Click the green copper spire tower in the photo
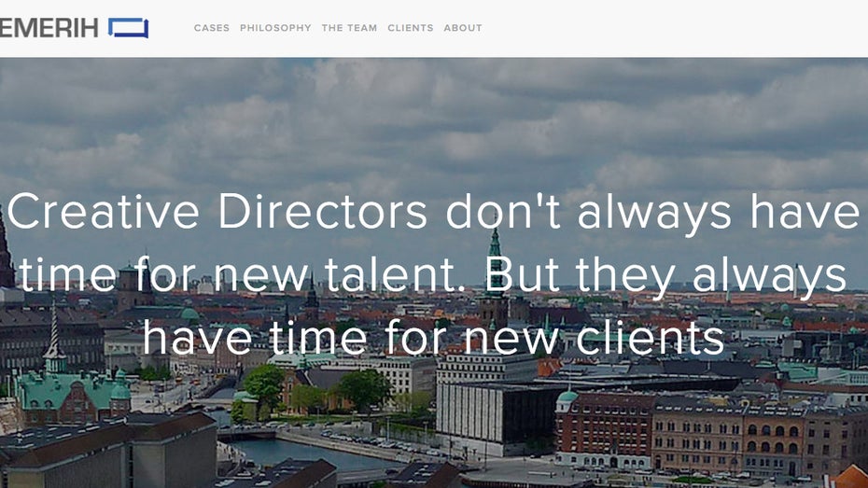This screenshot has height=488, width=868. point(495,260)
